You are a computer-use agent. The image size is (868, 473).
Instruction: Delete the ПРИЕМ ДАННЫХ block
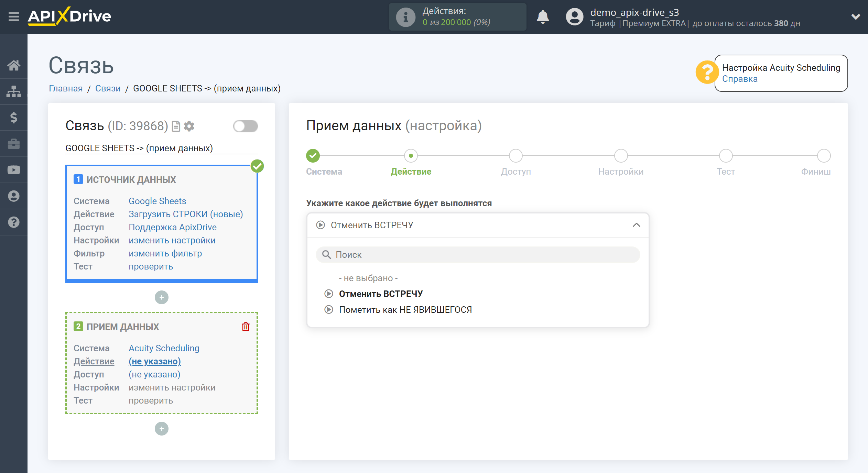pyautogui.click(x=246, y=327)
